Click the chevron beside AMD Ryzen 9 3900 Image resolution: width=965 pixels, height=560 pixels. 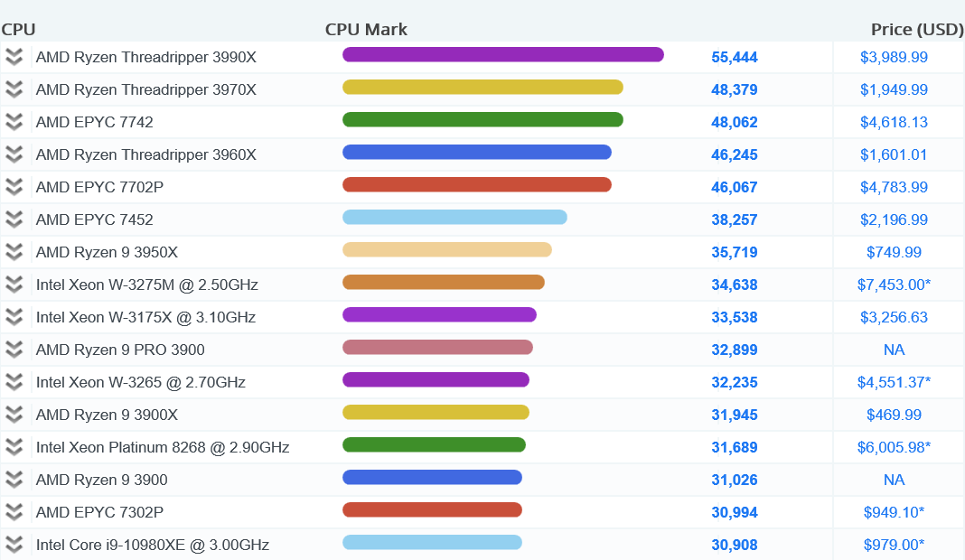[x=14, y=480]
